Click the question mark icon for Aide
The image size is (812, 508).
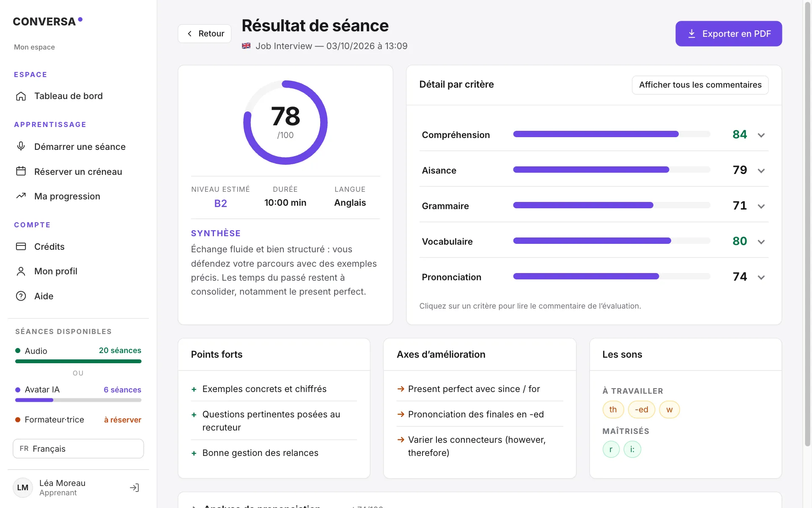(x=21, y=296)
